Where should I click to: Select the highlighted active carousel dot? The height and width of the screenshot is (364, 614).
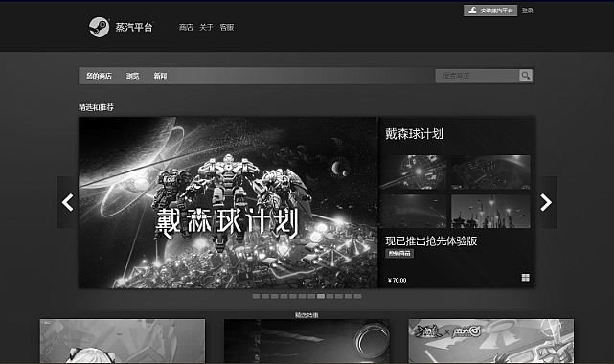[x=321, y=296]
